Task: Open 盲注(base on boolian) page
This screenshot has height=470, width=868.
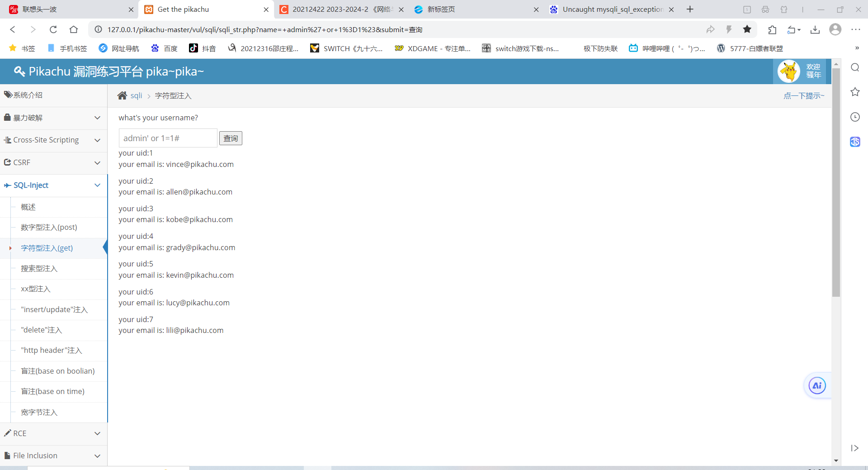Action: [58, 371]
